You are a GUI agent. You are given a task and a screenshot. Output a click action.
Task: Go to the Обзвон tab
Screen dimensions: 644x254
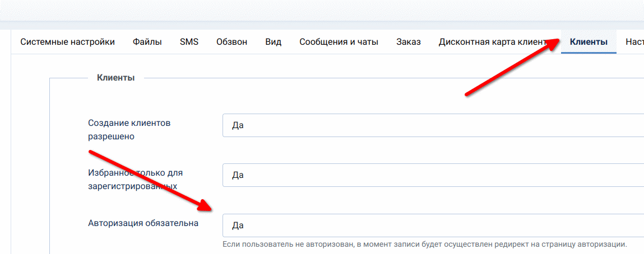[231, 42]
